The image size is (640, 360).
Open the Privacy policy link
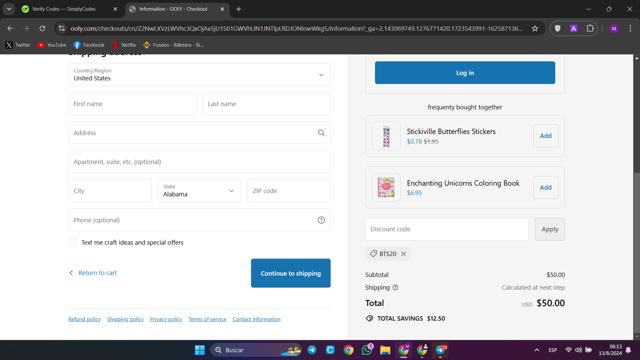pos(166,319)
